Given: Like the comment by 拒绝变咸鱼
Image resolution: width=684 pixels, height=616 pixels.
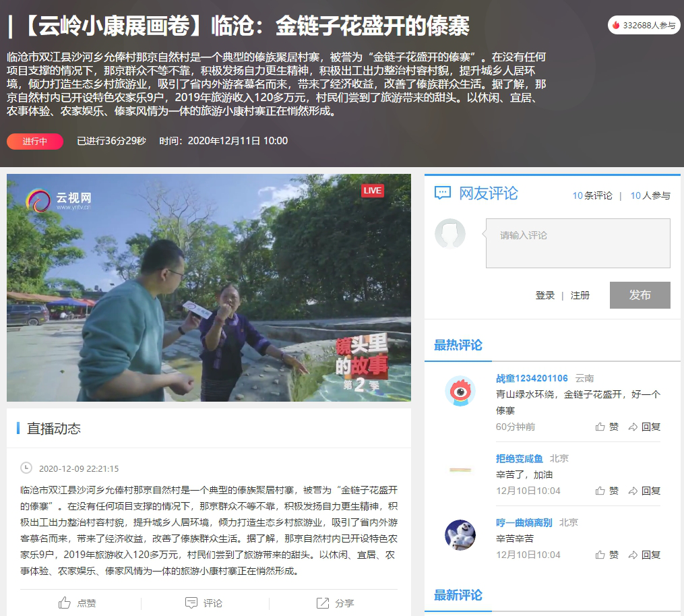Looking at the screenshot, I should coord(607,491).
